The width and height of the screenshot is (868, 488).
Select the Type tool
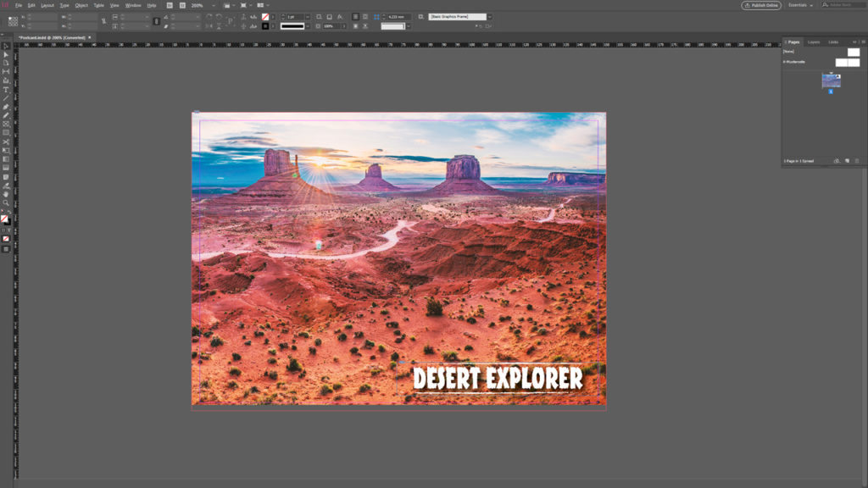[5, 89]
